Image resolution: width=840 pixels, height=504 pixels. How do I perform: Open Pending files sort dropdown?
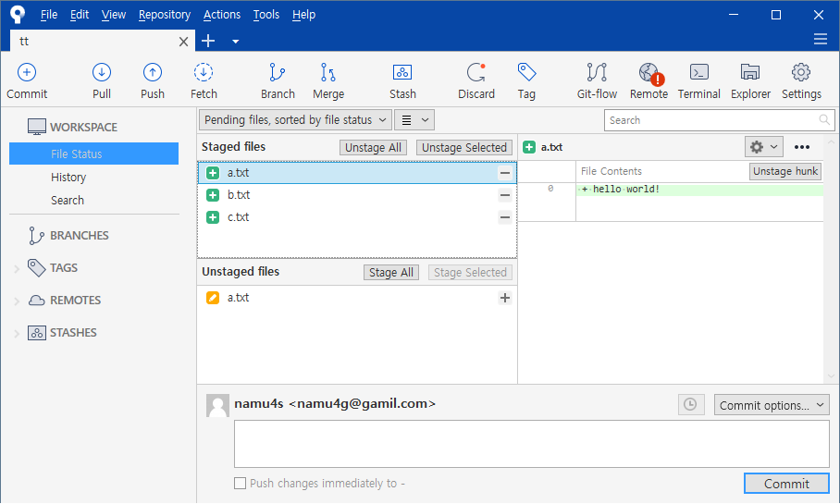pyautogui.click(x=295, y=120)
